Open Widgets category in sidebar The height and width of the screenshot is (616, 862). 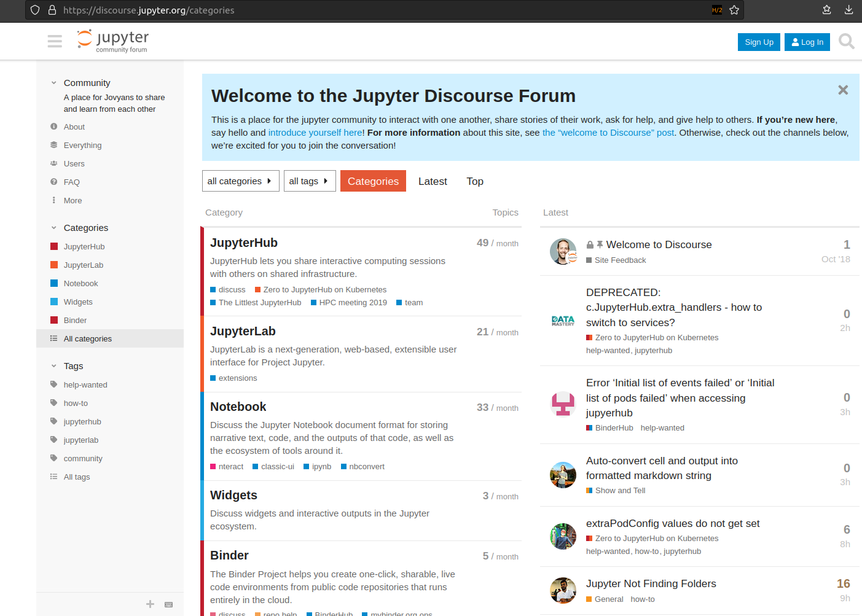[x=78, y=302]
